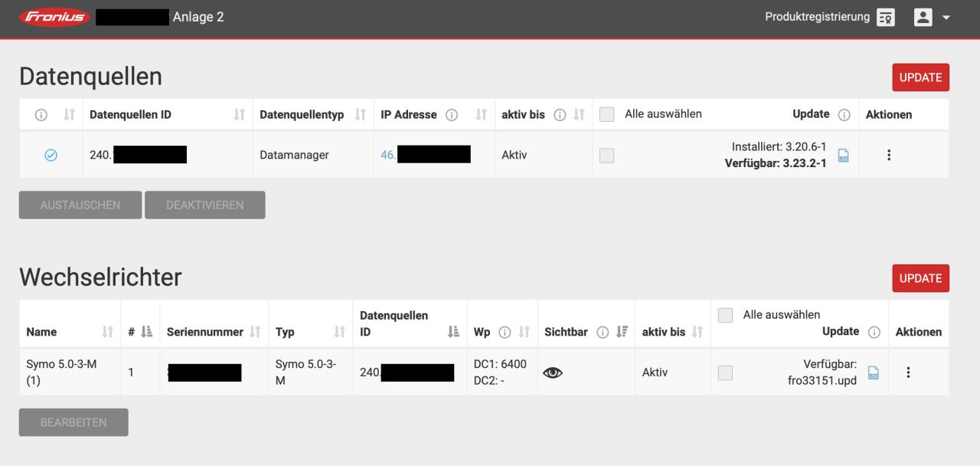Show info for IP Adresse column
Image resolution: width=980 pixels, height=466 pixels.
[x=452, y=115]
